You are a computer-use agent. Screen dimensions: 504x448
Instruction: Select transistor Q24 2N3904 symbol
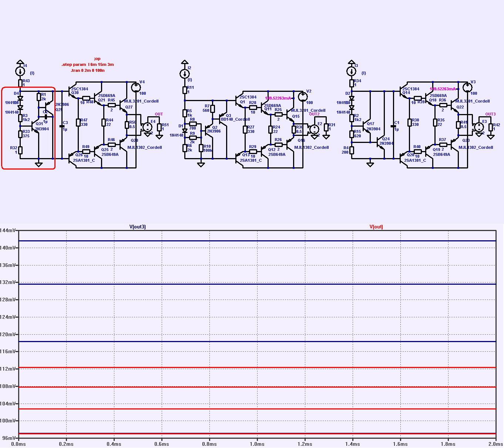click(x=380, y=143)
